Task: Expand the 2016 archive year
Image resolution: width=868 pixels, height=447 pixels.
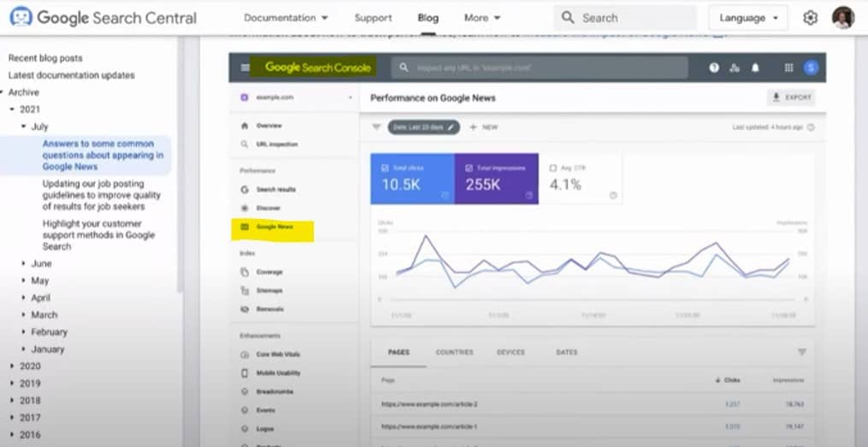Action: click(12, 434)
